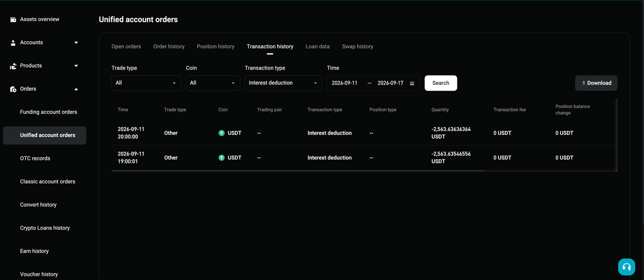644x280 pixels.
Task: Switch to the Swap history tab
Action: (358, 46)
